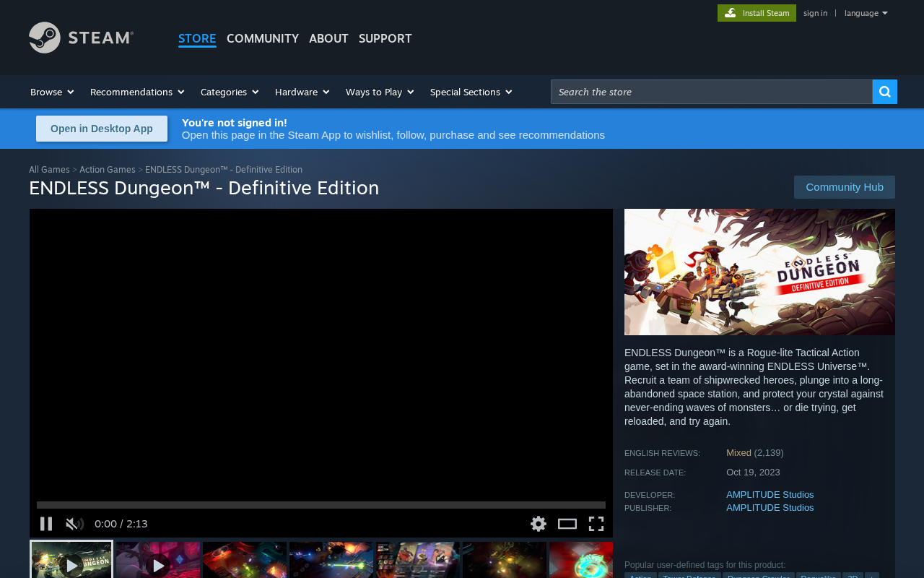
Task: Click the Install Steam button
Action: (x=757, y=13)
